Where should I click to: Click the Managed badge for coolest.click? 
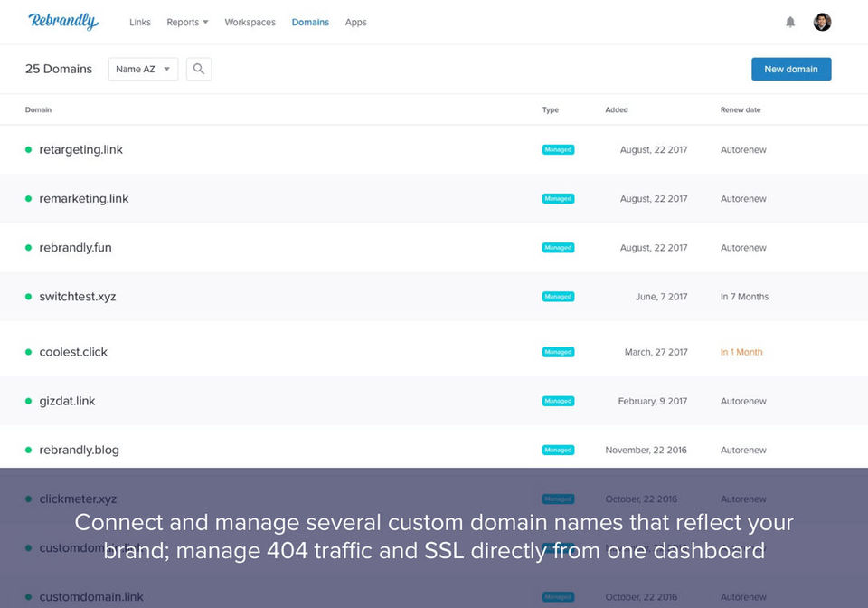point(558,353)
